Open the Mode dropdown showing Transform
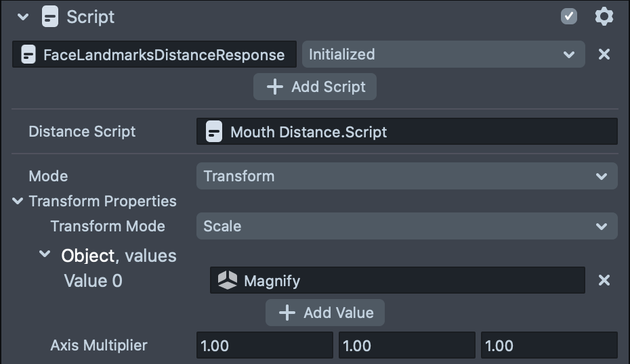The image size is (630, 364). (x=406, y=176)
